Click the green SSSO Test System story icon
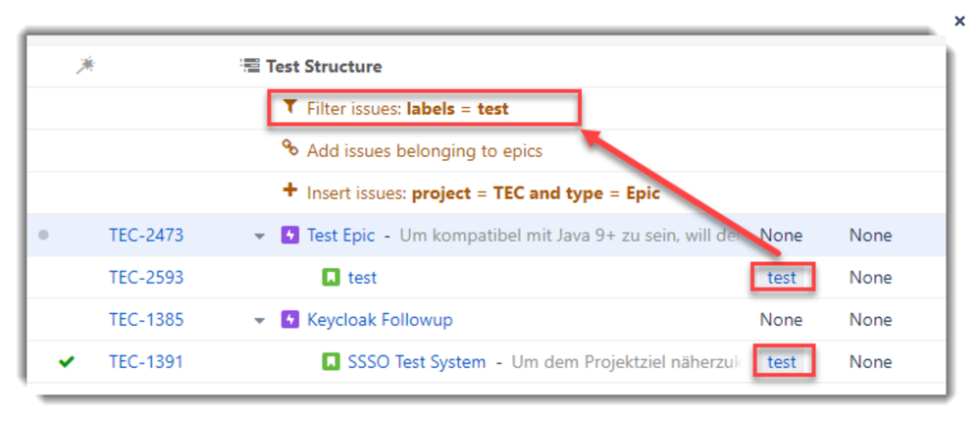This screenshot has width=980, height=423. [331, 362]
